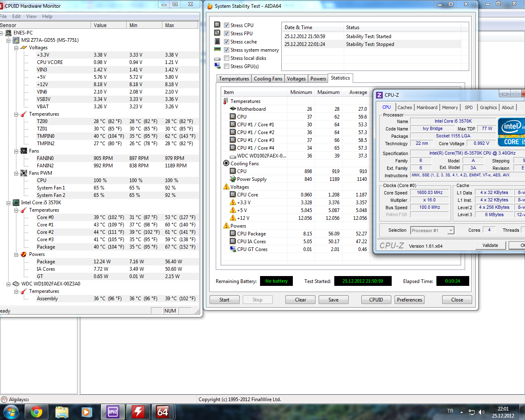Screen dimensions: 525x420
Task: Select the CPU VCORE row in HWMonitor
Action: 100,62
